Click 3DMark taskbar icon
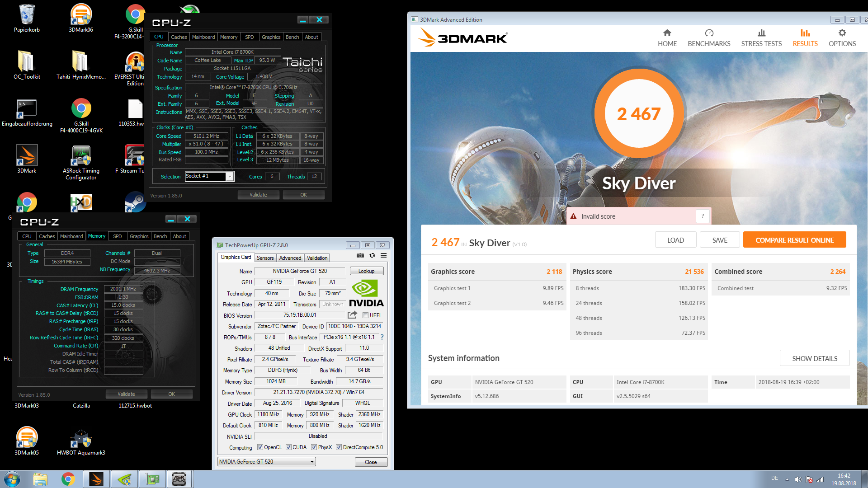868x488 pixels. 96,479
